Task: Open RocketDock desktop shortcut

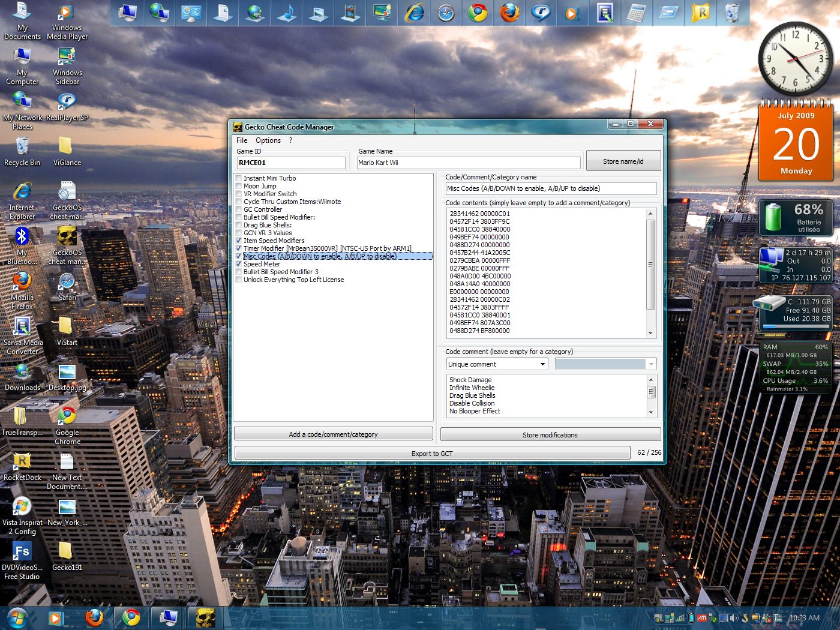Action: (x=22, y=467)
